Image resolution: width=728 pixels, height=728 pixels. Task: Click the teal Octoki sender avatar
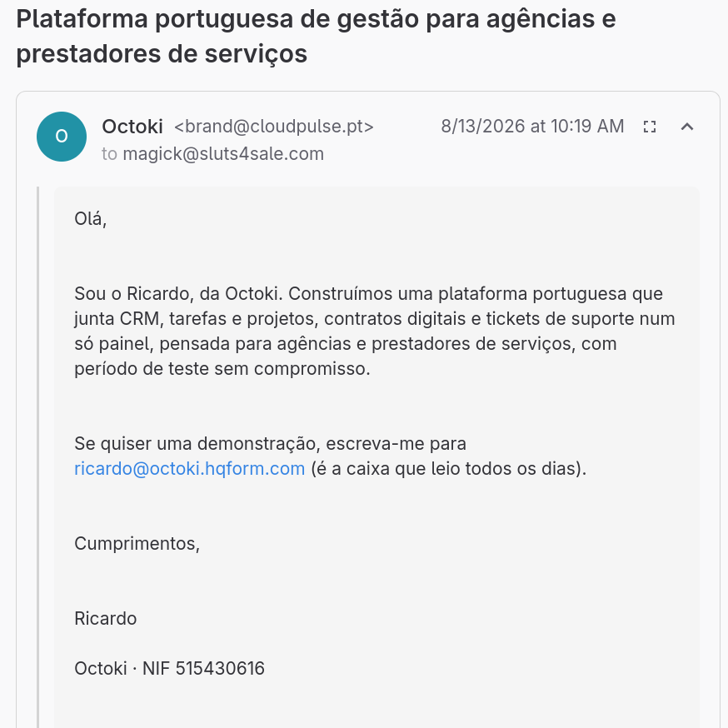[x=62, y=137]
